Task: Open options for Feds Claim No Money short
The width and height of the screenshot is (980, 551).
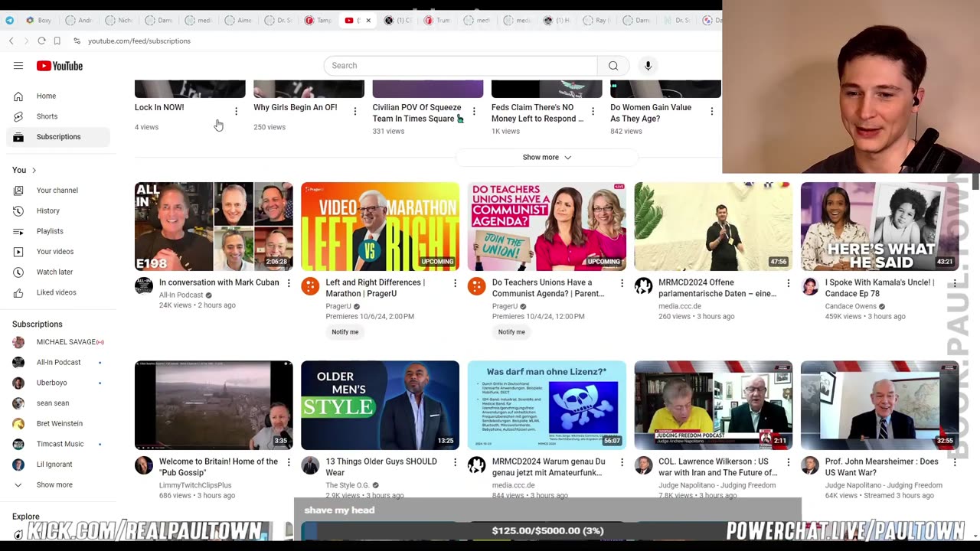Action: 593,112
